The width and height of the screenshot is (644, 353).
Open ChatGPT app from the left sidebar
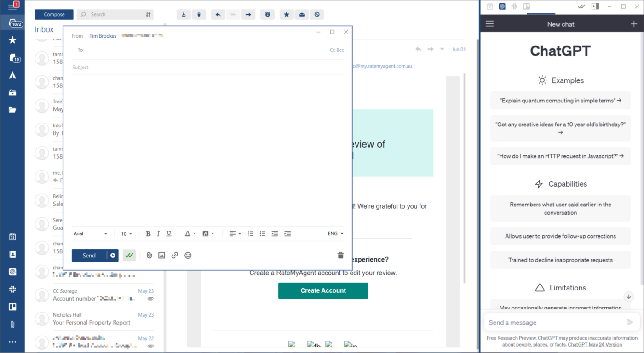coord(12,272)
